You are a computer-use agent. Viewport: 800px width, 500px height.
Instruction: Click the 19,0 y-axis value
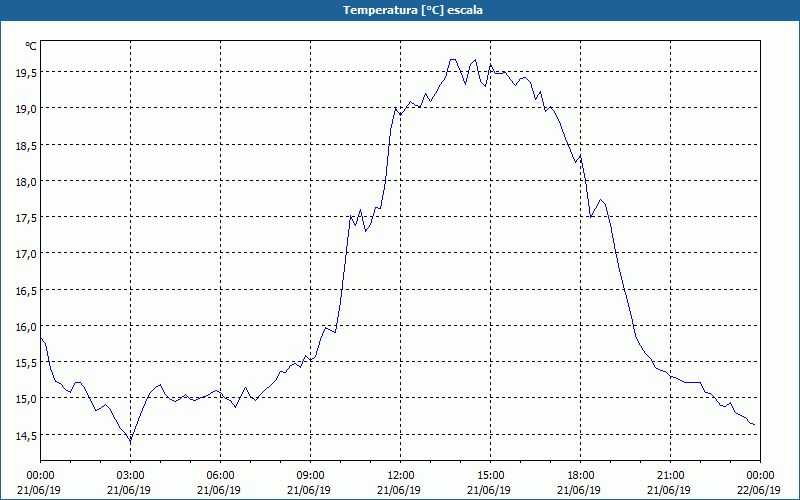click(x=26, y=109)
